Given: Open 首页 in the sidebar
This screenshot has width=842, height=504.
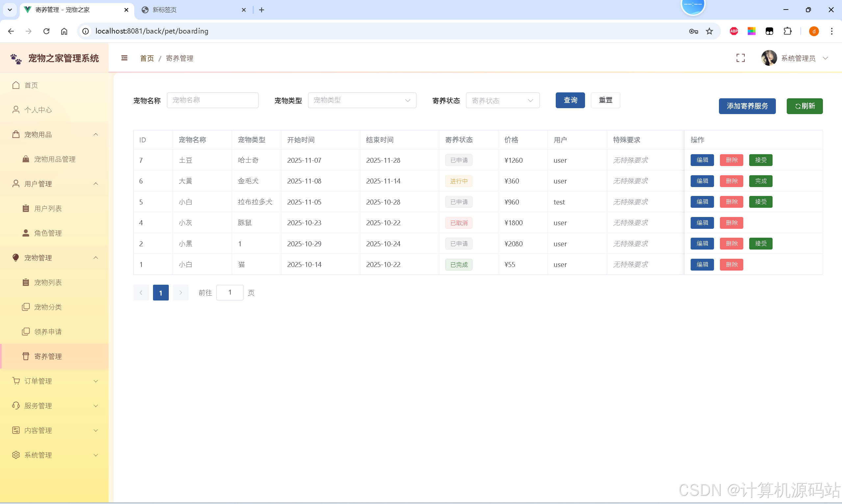Looking at the screenshot, I should [x=54, y=85].
